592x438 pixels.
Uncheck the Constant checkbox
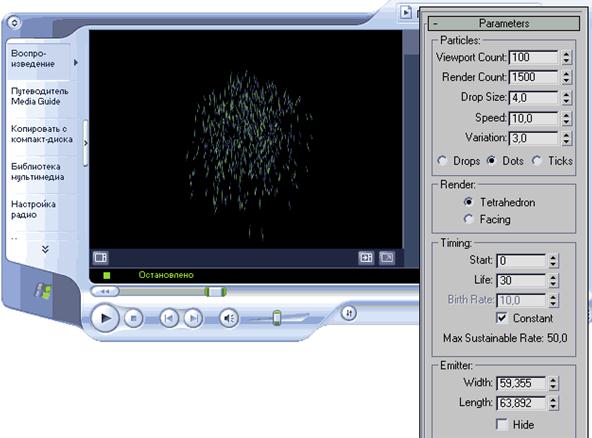[501, 318]
